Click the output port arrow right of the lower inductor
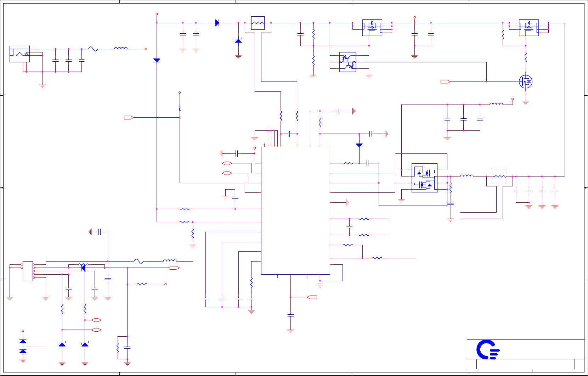 175,268
